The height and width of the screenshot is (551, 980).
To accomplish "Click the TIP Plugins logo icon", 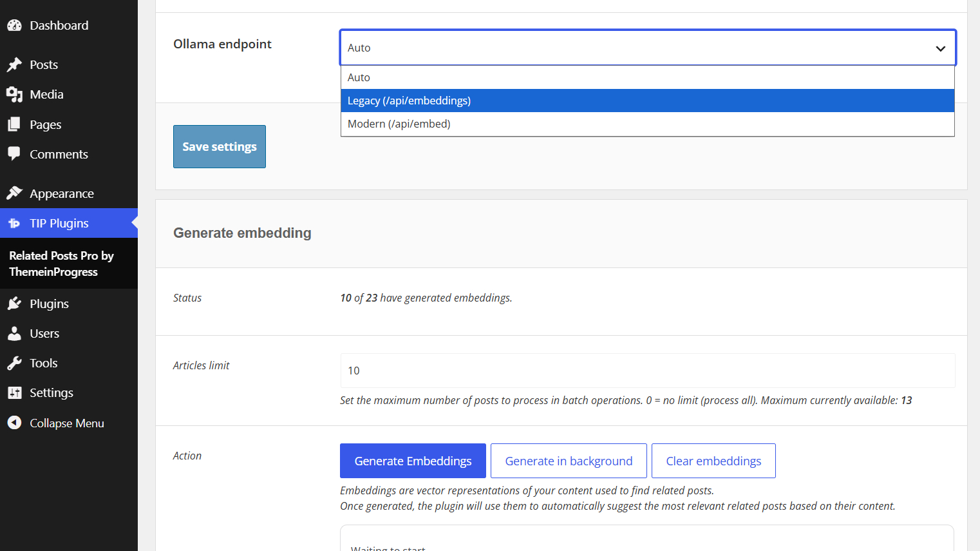I will 14,224.
